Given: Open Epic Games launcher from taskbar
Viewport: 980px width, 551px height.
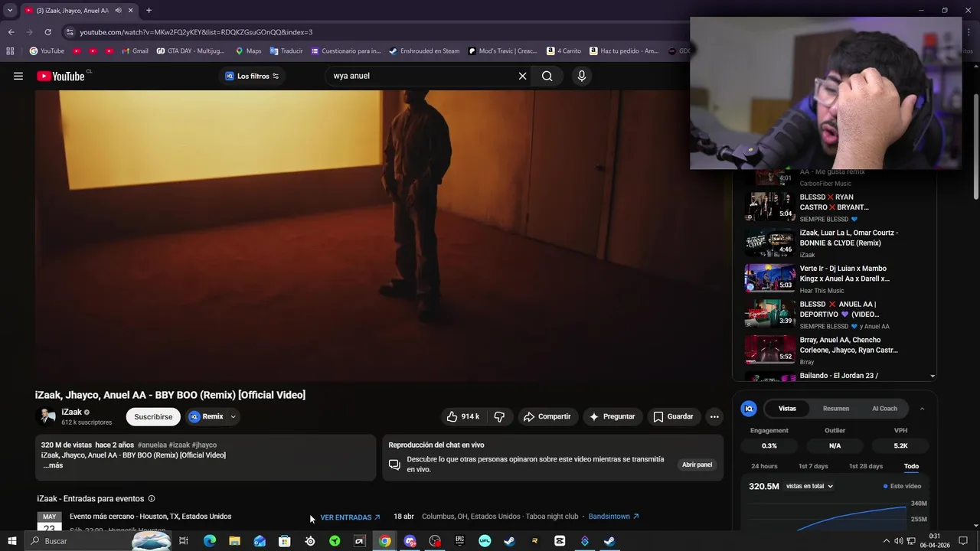Looking at the screenshot, I should point(459,541).
